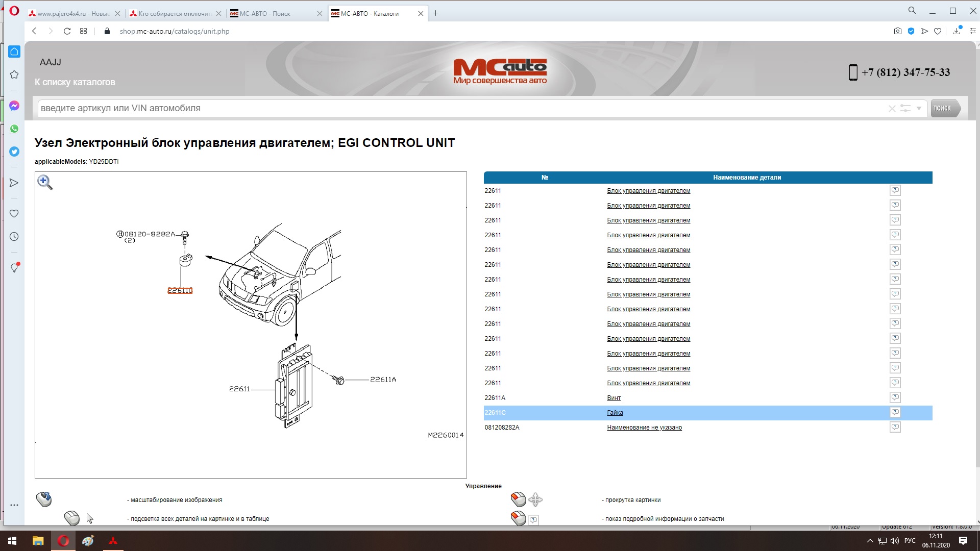Reload the page with refresh icon
The image size is (980, 551).
[x=67, y=31]
